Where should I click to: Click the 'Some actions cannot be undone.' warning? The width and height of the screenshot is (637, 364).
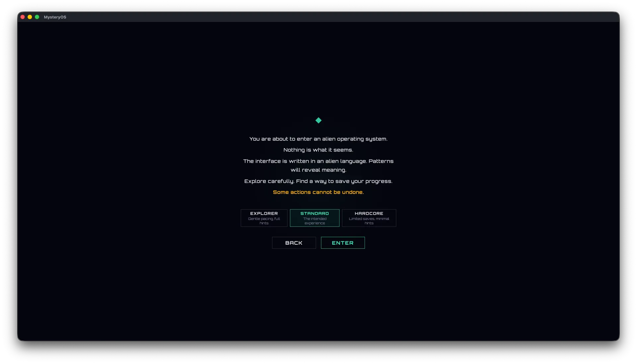(x=318, y=192)
